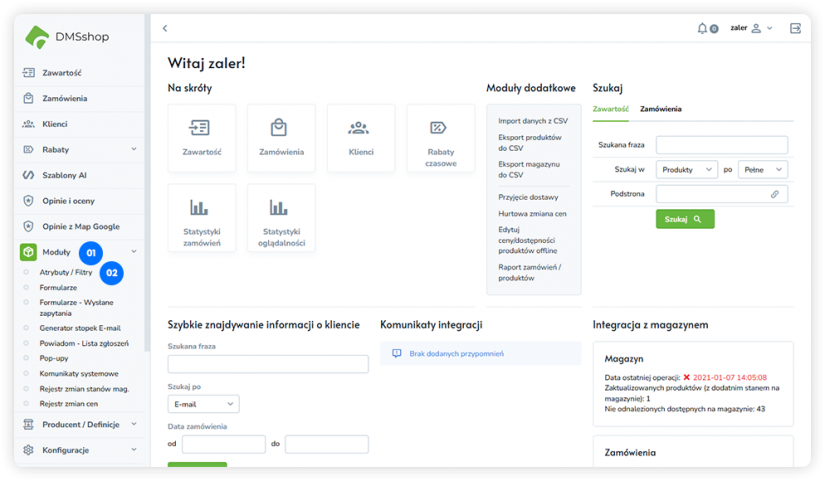Open the Pełne dropdown
Image resolution: width=825 pixels, height=481 pixels.
point(763,170)
